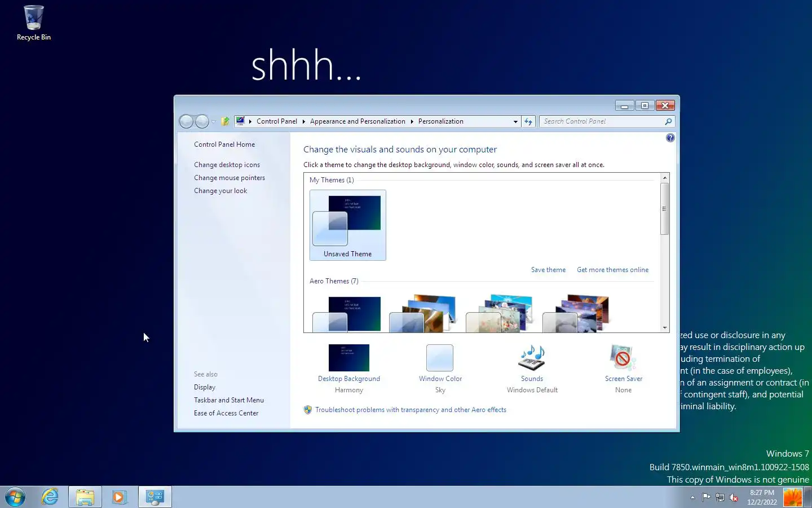Click the search magnifier icon

[668, 121]
